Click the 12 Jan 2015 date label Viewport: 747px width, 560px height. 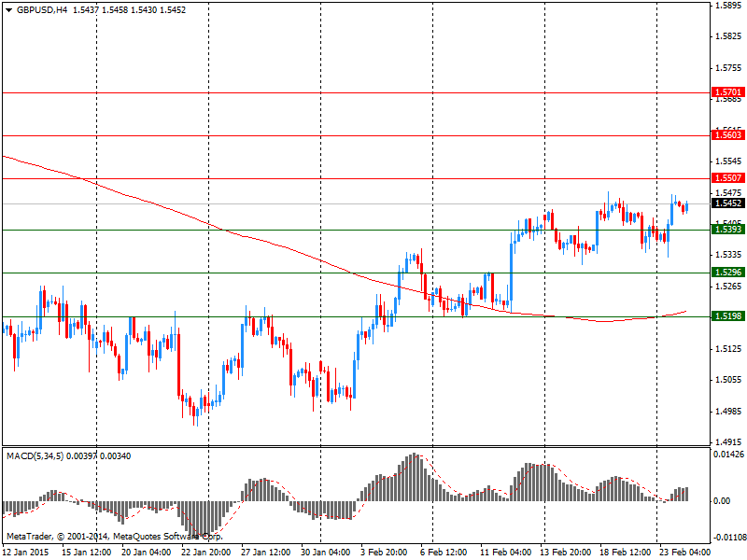click(x=27, y=553)
